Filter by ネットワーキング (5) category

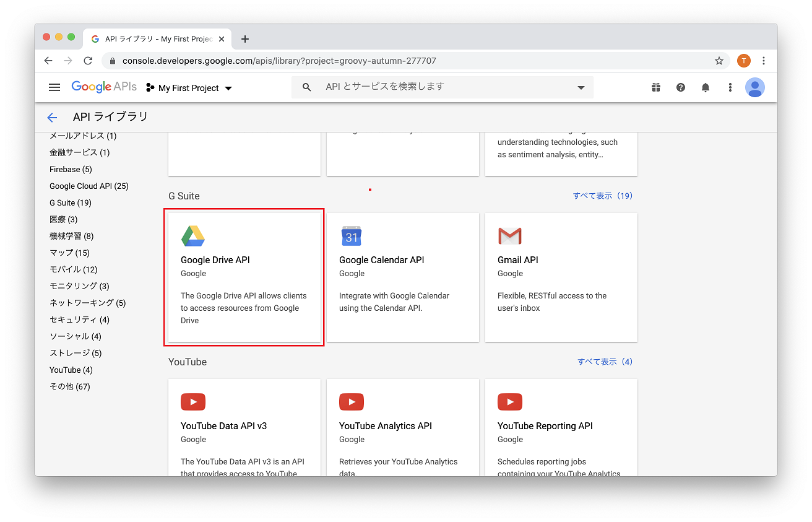(88, 303)
